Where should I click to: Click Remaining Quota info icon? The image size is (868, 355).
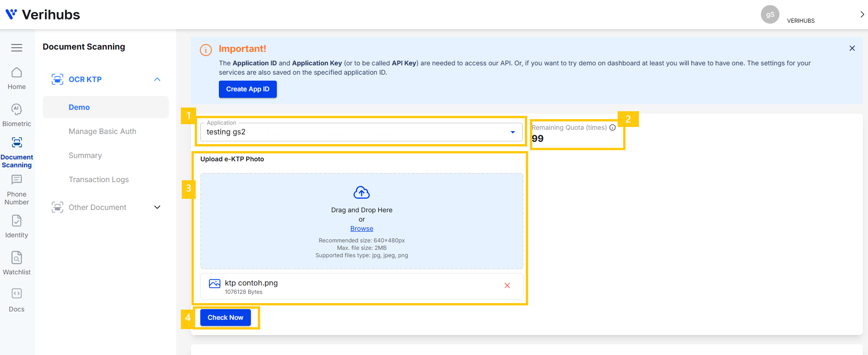point(613,127)
